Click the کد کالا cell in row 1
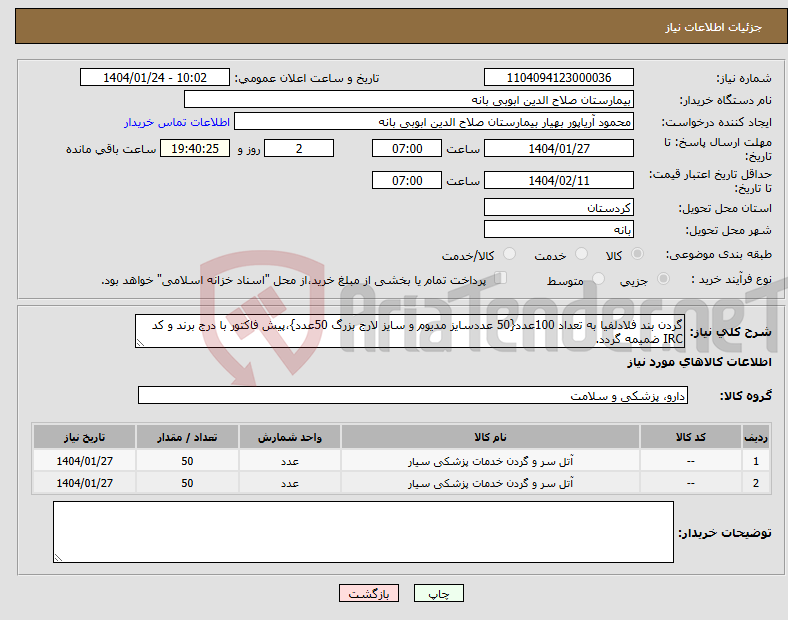 pos(691,461)
